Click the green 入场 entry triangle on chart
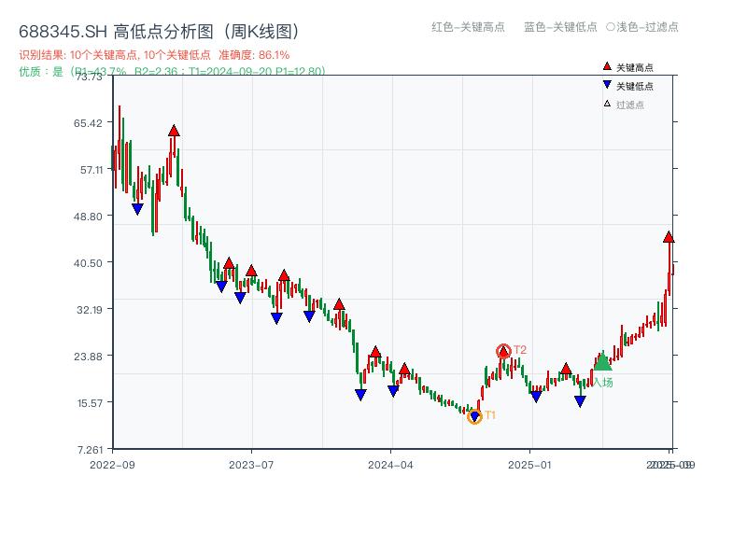Viewport: 747px width, 560px height. [602, 361]
